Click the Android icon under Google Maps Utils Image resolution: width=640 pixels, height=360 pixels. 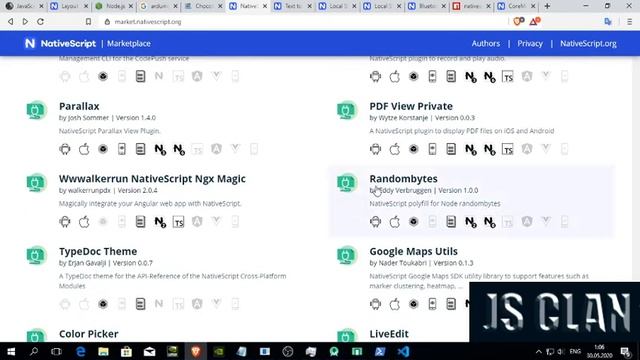[376, 304]
